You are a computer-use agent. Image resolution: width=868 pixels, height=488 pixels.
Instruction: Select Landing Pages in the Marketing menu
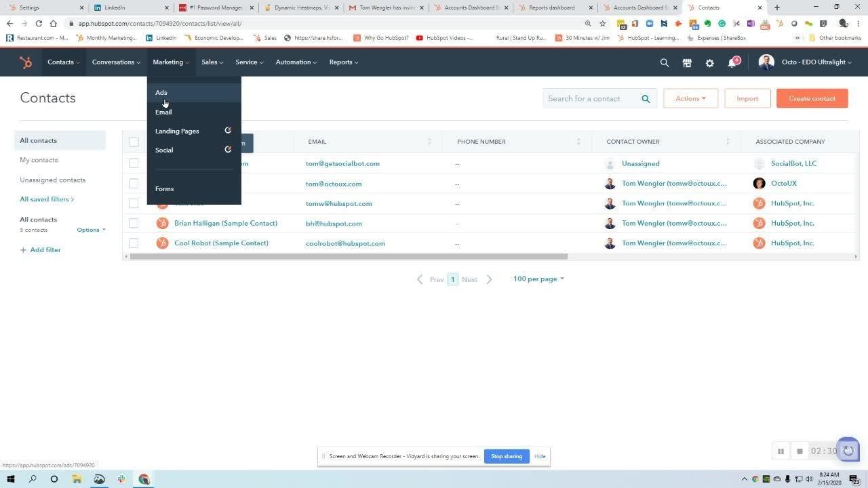click(x=194, y=131)
